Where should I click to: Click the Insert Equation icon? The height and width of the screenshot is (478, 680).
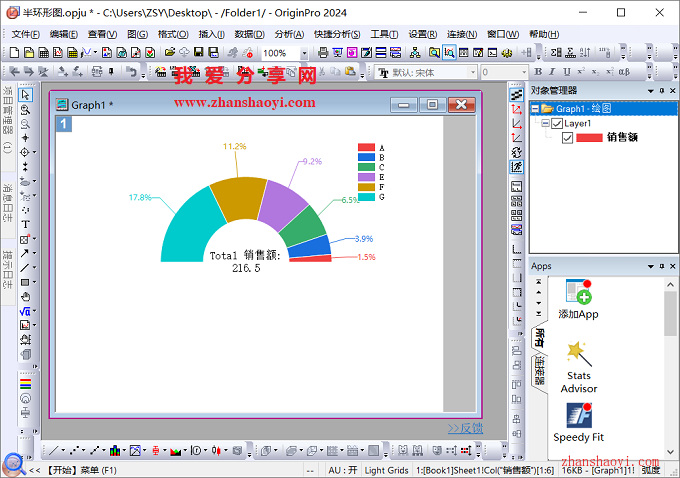click(25, 311)
